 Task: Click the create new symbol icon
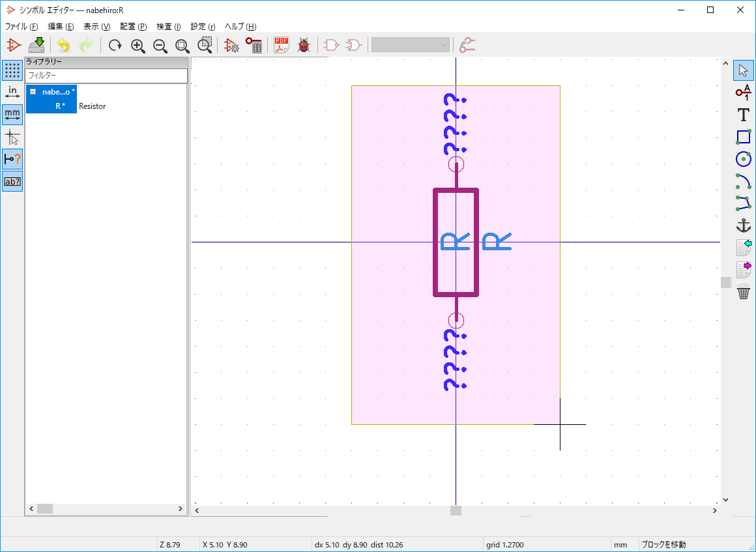point(14,46)
